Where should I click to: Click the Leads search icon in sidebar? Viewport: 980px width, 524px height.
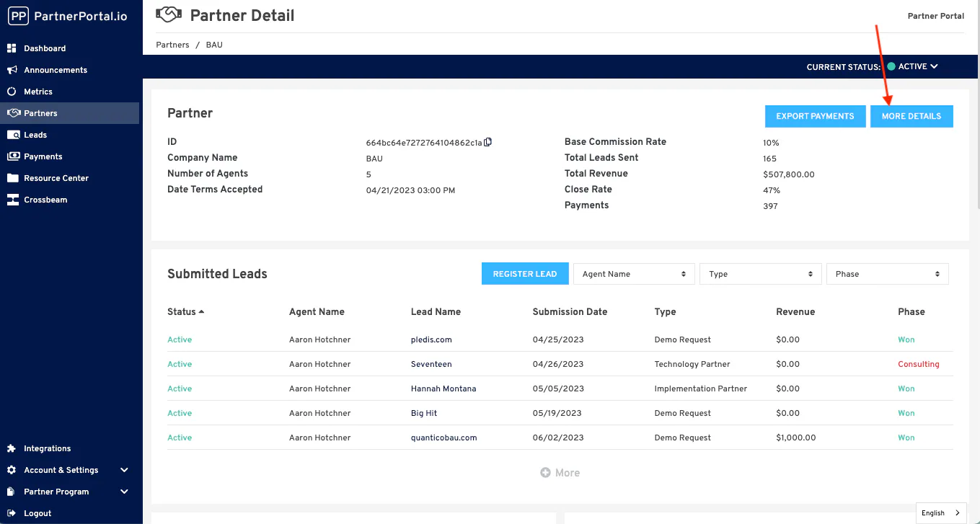13,135
